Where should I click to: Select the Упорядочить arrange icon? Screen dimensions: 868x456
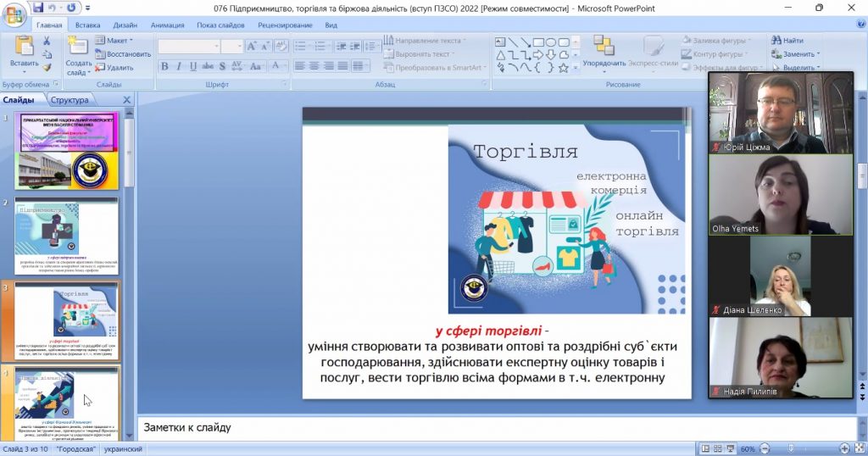(604, 46)
